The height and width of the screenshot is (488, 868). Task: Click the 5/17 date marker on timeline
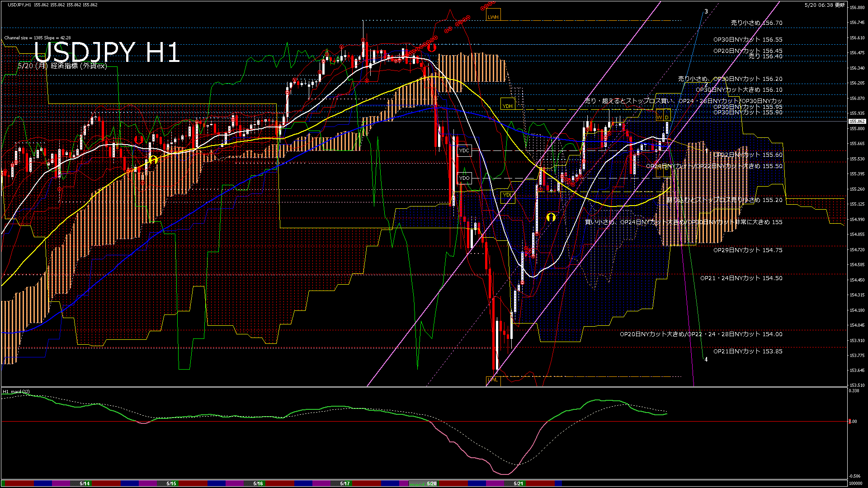(345, 483)
